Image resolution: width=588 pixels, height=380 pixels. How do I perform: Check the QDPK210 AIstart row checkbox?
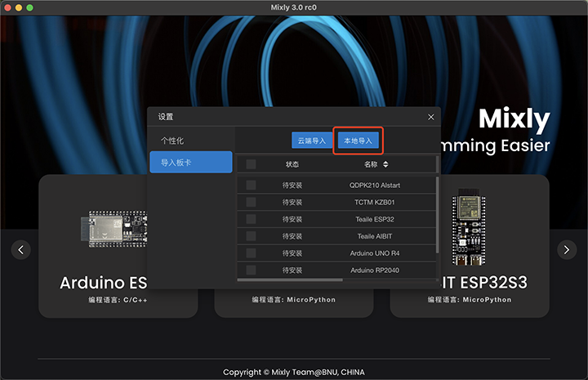pyautogui.click(x=251, y=185)
